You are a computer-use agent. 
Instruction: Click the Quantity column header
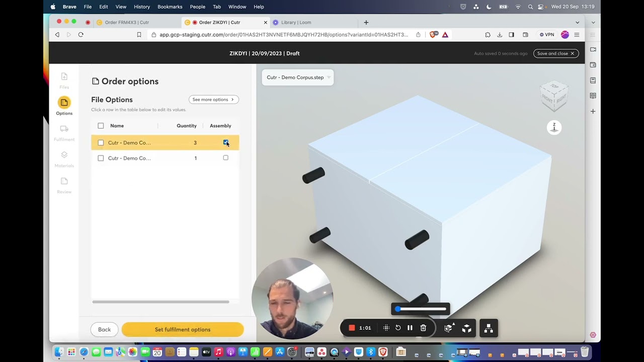[187, 126]
